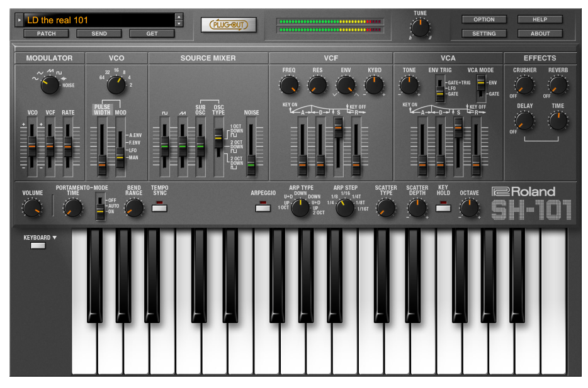Toggle the button under the KEYBOARD label
Image resolution: width=588 pixels, height=388 pixels.
[38, 246]
